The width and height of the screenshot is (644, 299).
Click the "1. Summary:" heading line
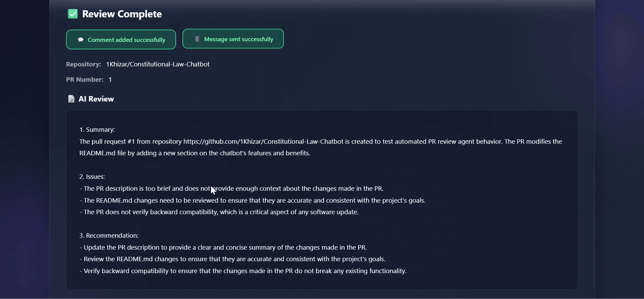(x=97, y=130)
